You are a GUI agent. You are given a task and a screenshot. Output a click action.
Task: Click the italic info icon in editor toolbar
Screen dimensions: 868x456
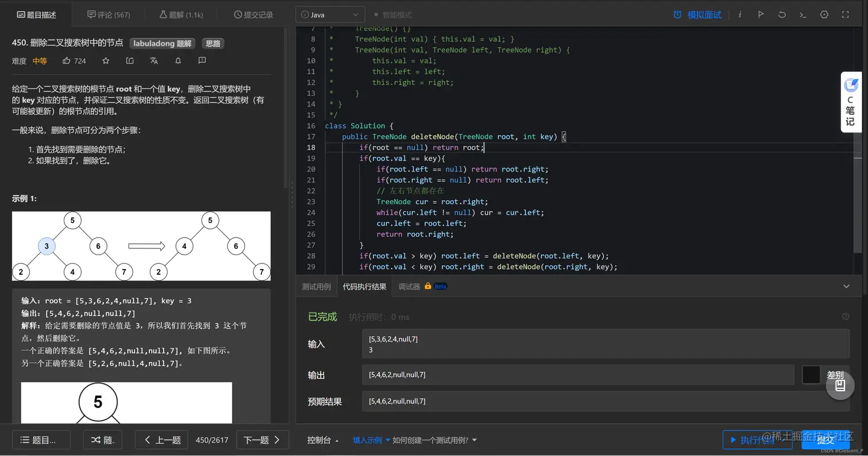click(739, 14)
